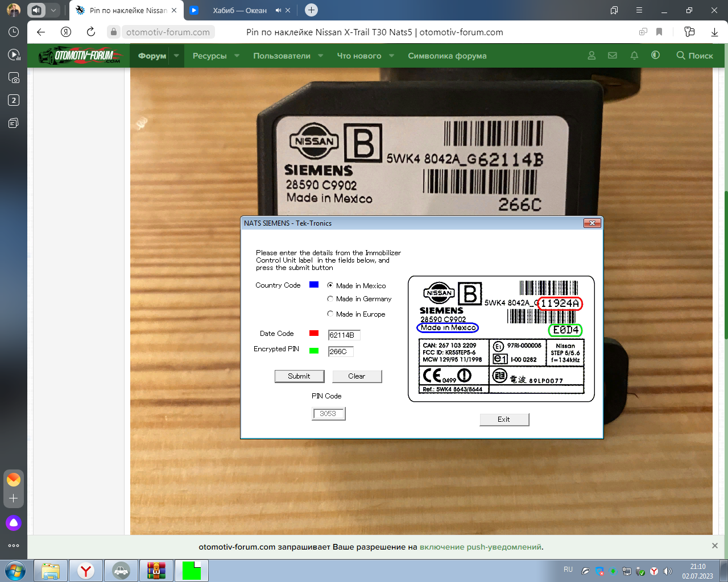
Task: Click the browser back arrow
Action: click(x=41, y=32)
